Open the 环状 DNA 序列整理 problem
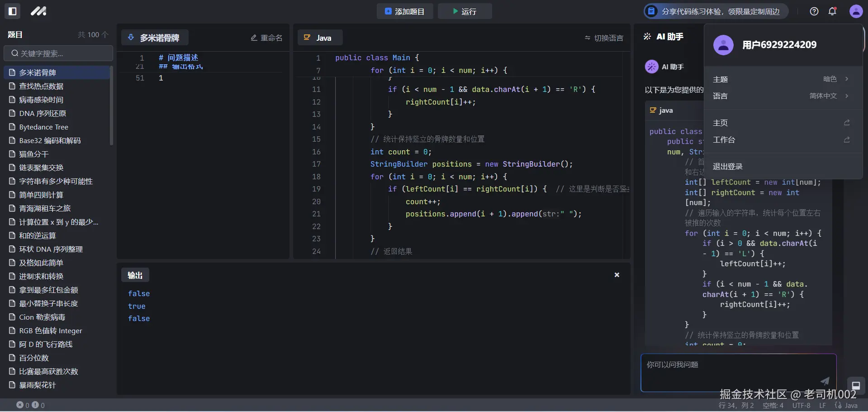 (57, 249)
